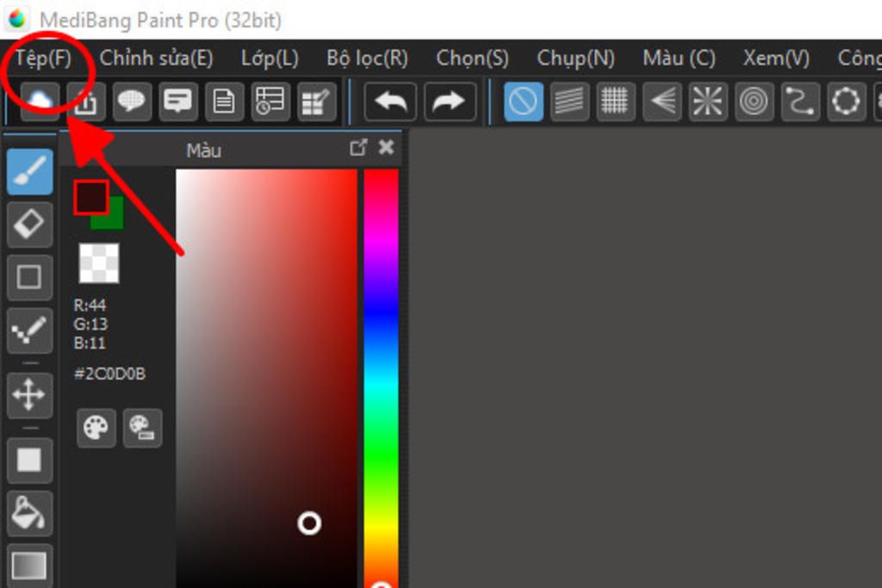Click inside the saturation-brightness color square

[x=267, y=378]
